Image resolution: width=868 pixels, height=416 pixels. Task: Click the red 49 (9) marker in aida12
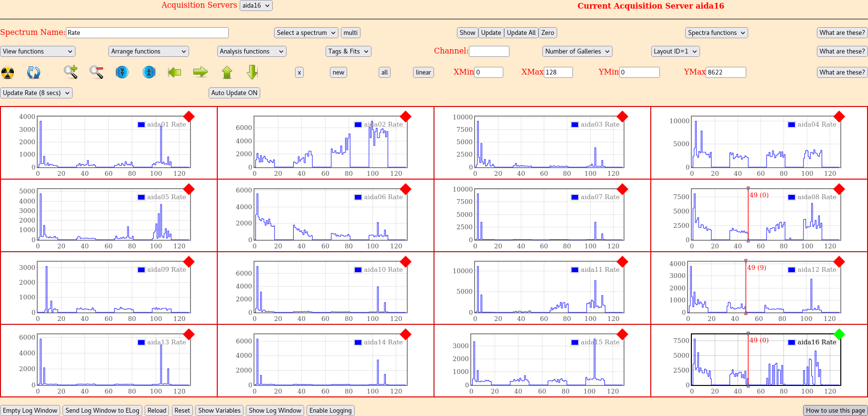[757, 267]
